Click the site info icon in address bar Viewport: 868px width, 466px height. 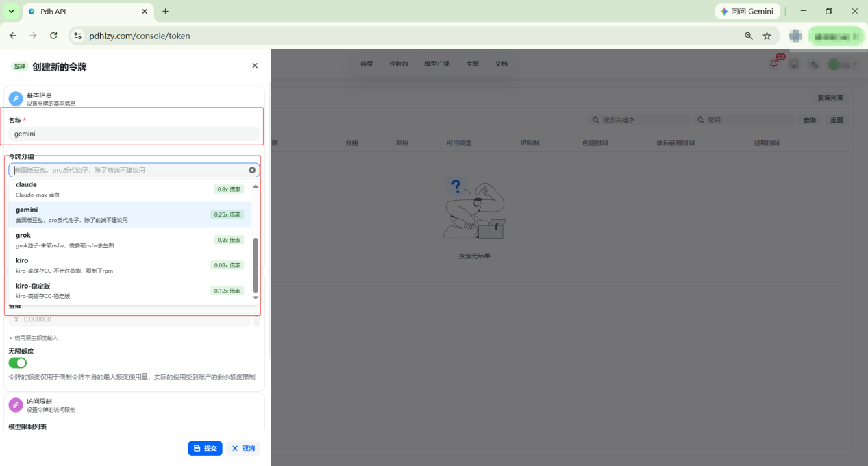(78, 36)
